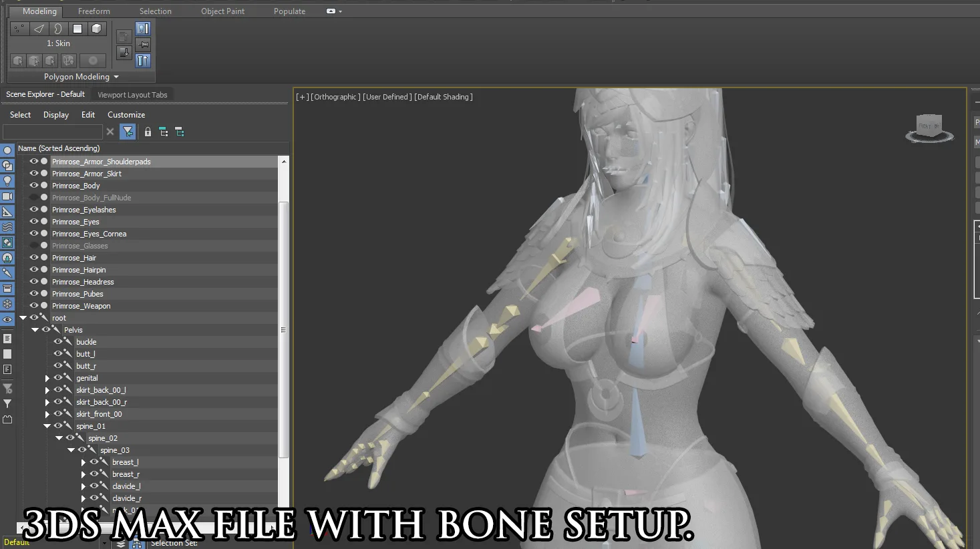The width and height of the screenshot is (980, 549).
Task: Open the Viewport Layout Tabs panel
Action: pyautogui.click(x=132, y=95)
